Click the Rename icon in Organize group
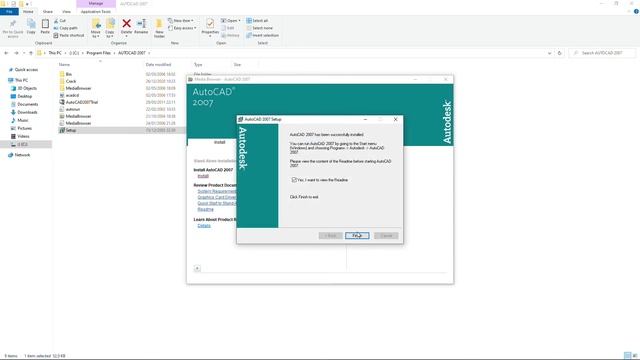This screenshot has height=360, width=640. [x=141, y=27]
